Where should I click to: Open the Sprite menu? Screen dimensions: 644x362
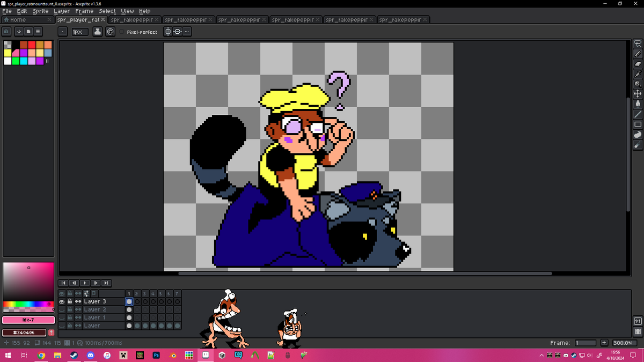(40, 11)
